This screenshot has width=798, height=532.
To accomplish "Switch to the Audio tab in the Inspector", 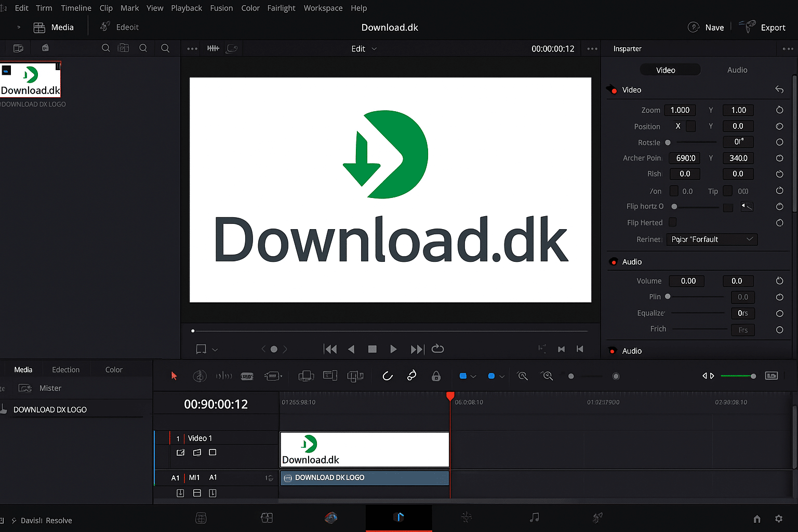I will pos(737,70).
